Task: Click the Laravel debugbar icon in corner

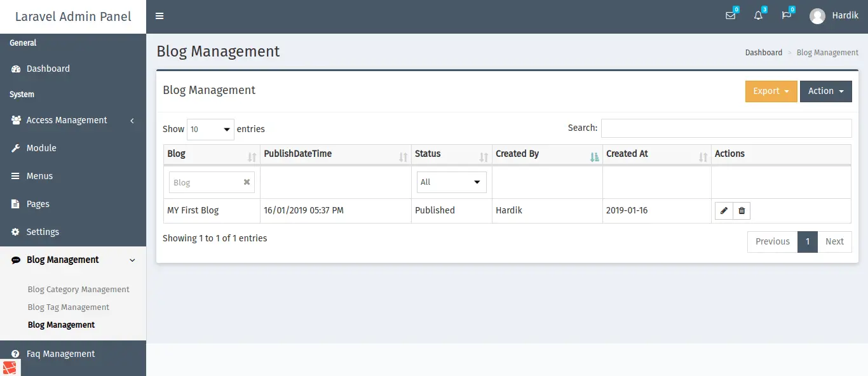Action: pos(10,368)
